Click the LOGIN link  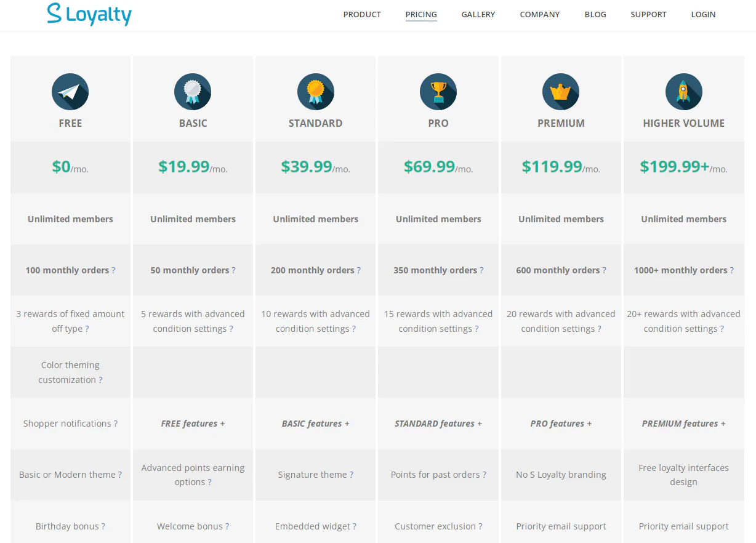pos(703,14)
